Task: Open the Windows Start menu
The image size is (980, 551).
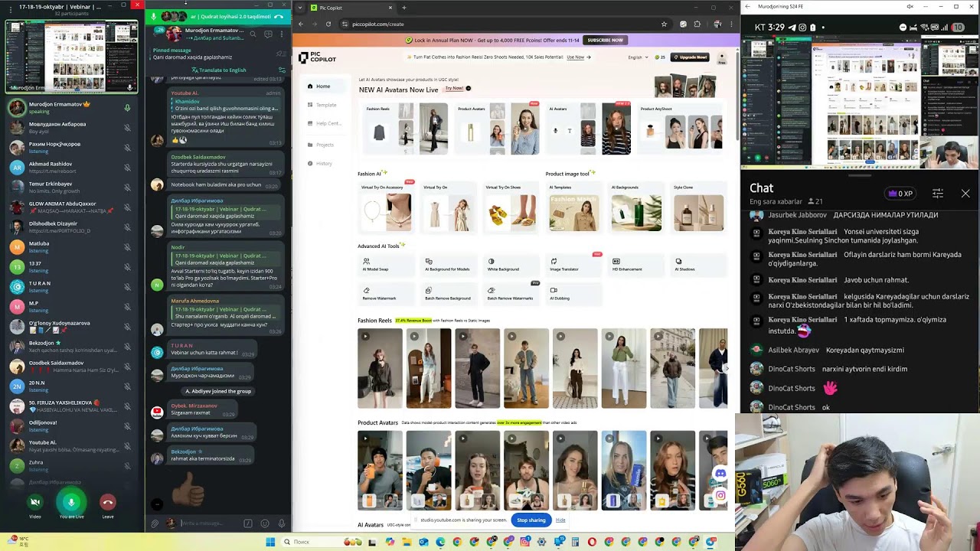Action: pos(270,542)
